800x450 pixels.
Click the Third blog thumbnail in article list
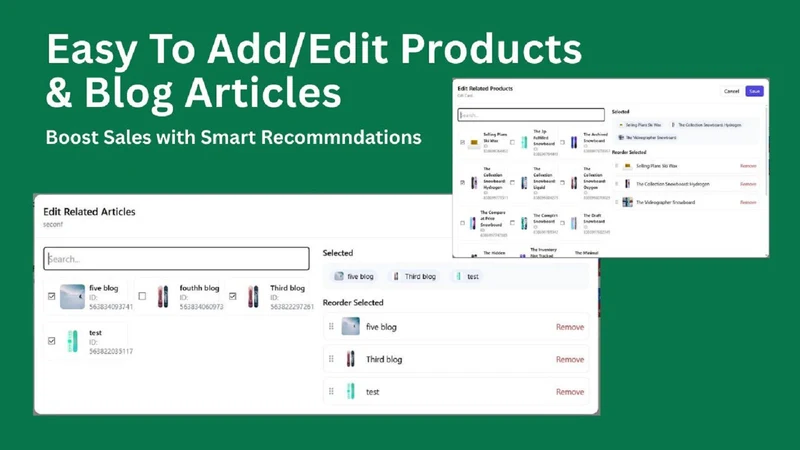pos(253,296)
